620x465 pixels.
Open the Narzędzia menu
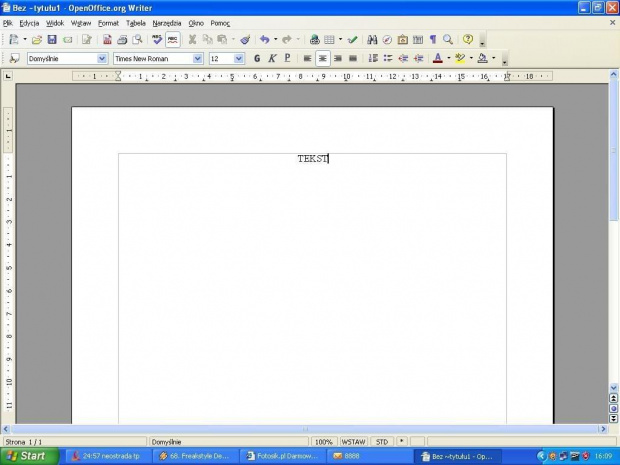(167, 22)
